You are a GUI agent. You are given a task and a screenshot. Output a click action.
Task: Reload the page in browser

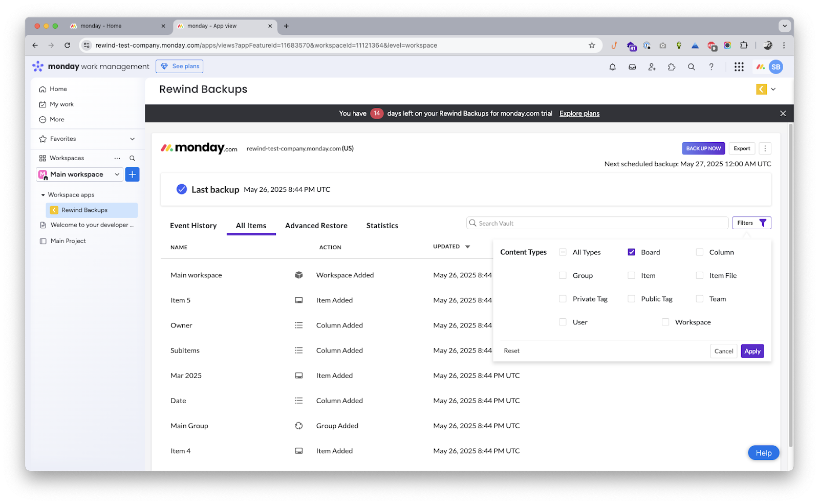click(x=67, y=46)
